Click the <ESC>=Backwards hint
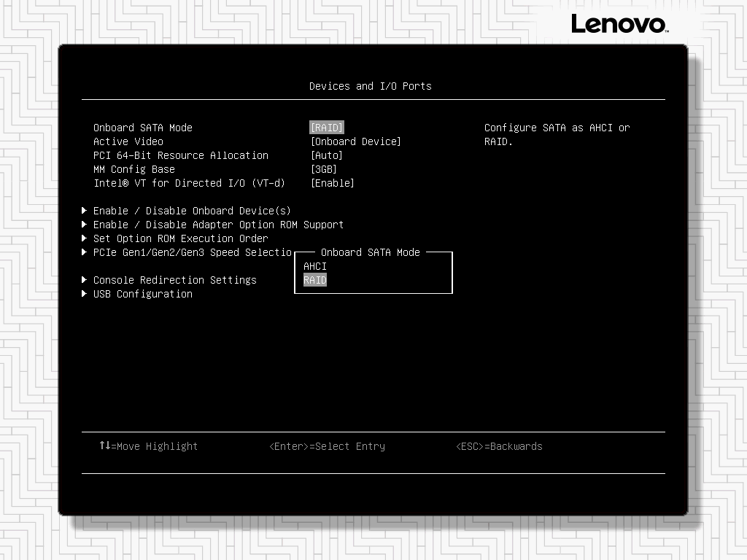Screen dimensions: 747x560 point(499,446)
